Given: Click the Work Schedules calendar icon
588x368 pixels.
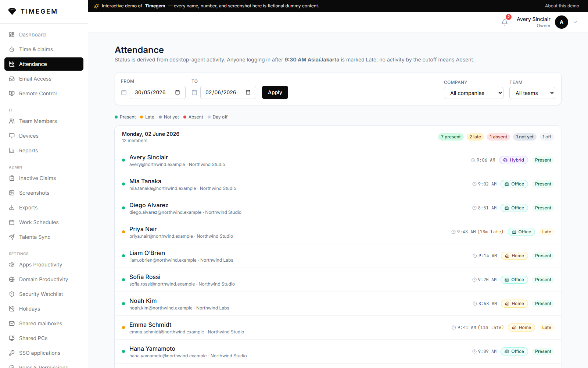Looking at the screenshot, I should coord(12,222).
